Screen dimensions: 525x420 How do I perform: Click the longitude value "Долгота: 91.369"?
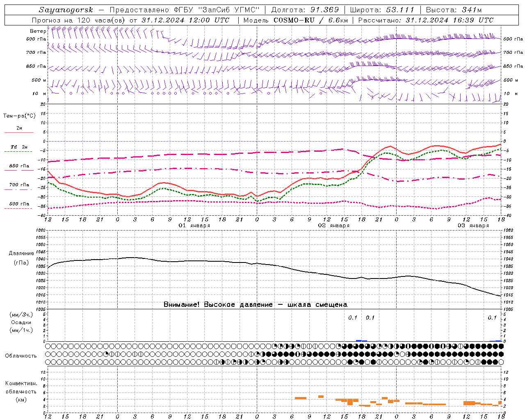point(305,10)
